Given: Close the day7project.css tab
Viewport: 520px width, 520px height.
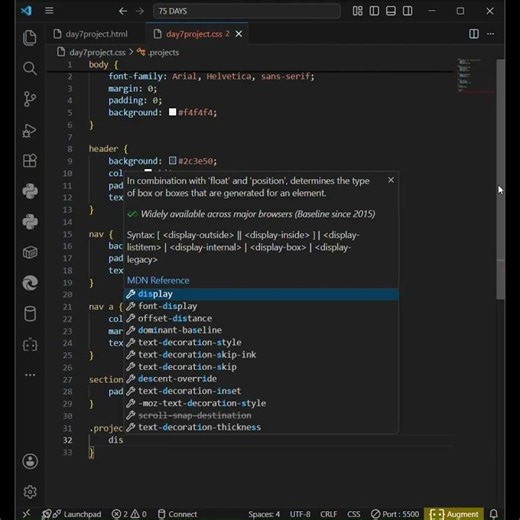Looking at the screenshot, I should 239,34.
